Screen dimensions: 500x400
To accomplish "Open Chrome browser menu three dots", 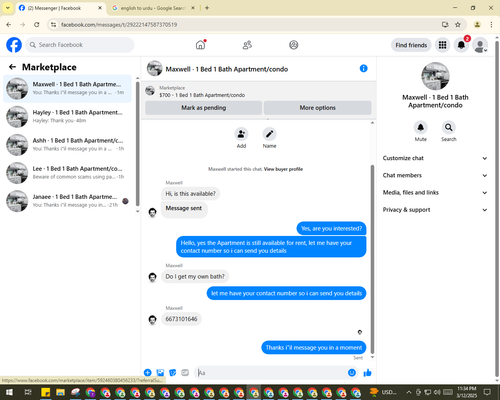I will [491, 24].
